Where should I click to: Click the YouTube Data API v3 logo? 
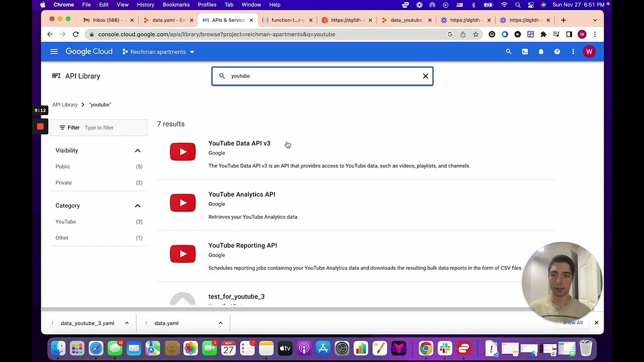coord(183,152)
